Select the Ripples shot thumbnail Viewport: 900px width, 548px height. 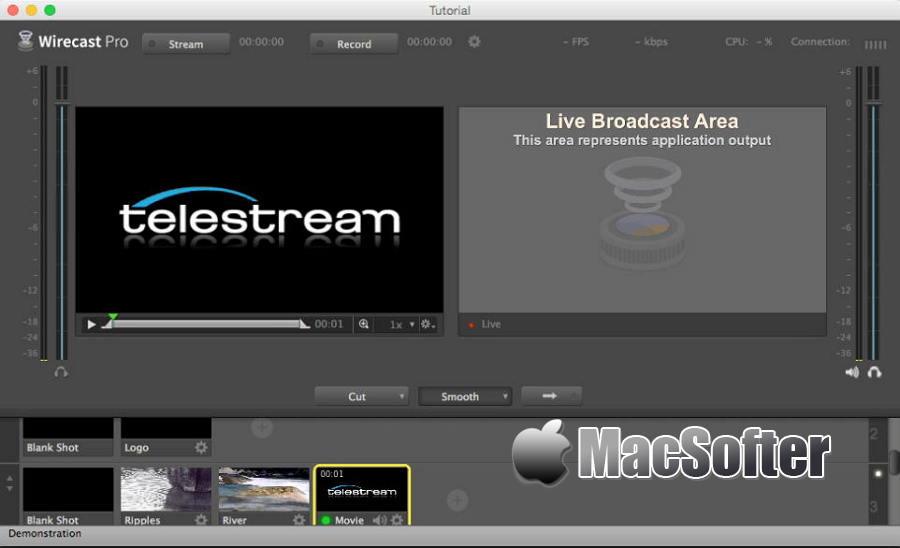pos(165,489)
